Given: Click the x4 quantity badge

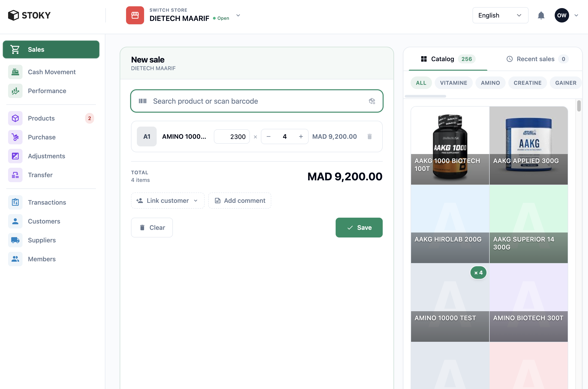Looking at the screenshot, I should click(478, 273).
